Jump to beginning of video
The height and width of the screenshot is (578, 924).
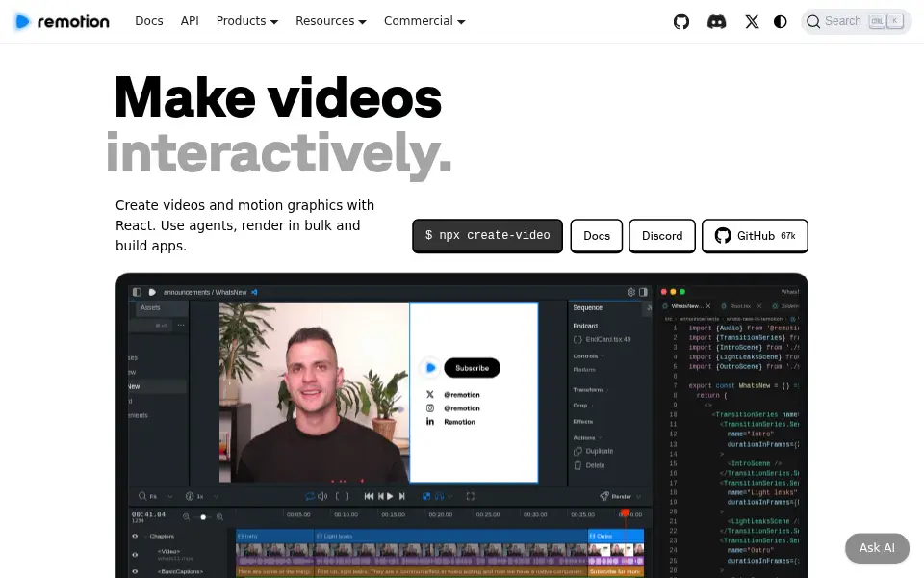[x=369, y=497]
